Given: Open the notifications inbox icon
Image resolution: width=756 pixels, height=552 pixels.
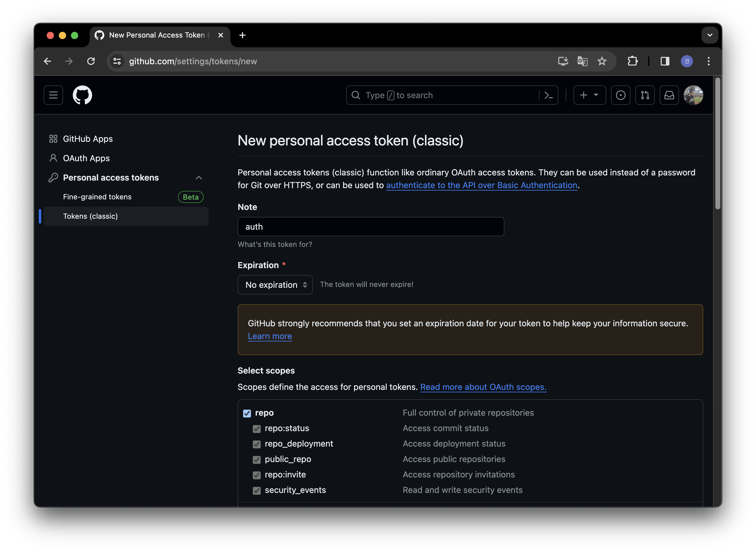Looking at the screenshot, I should [x=669, y=95].
